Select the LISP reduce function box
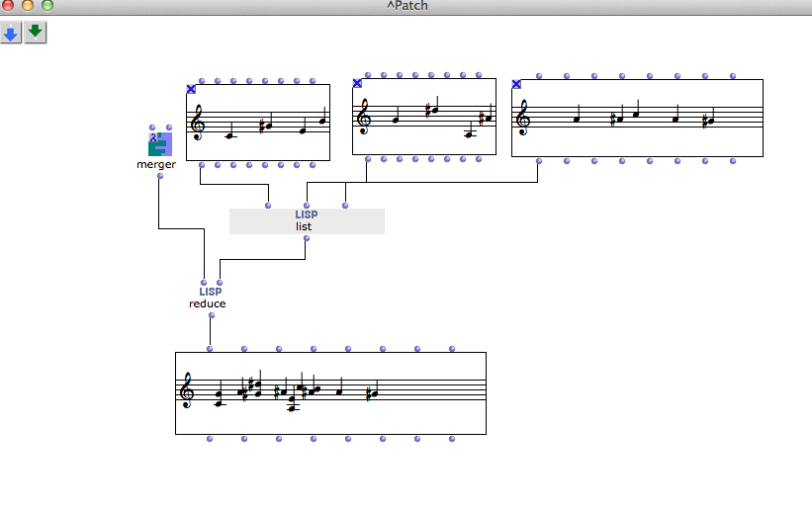Screen dimensions: 812x511 coord(208,298)
